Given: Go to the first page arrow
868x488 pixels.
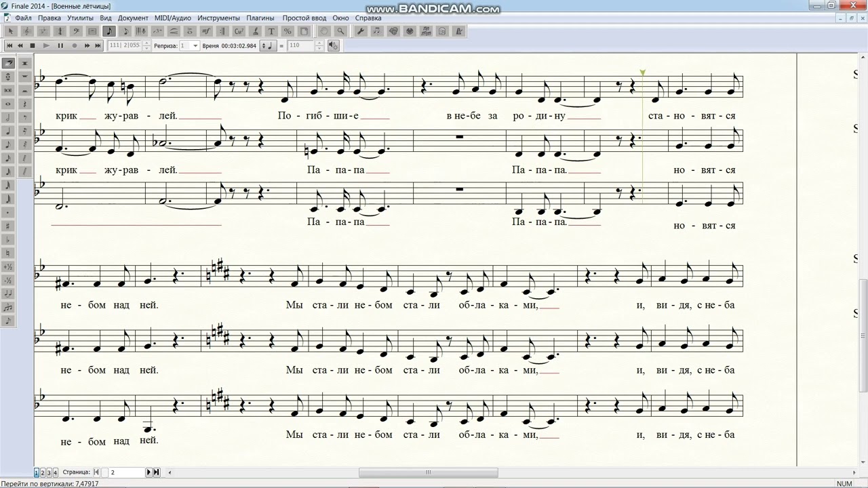Looking at the screenshot, I should click(x=96, y=472).
